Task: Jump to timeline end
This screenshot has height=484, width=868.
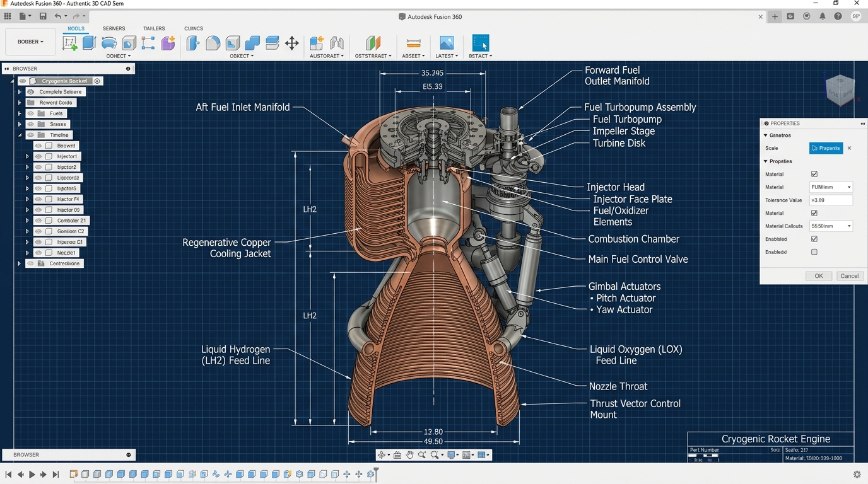Action: tap(56, 475)
